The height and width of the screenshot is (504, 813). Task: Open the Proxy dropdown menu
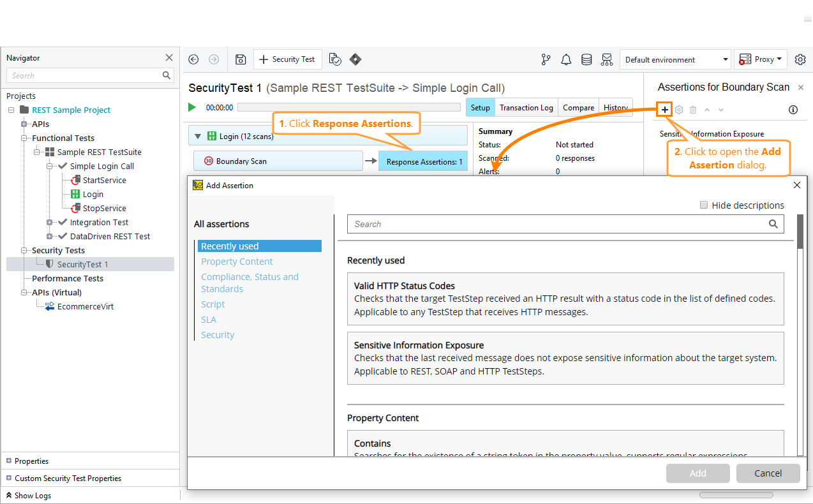761,59
